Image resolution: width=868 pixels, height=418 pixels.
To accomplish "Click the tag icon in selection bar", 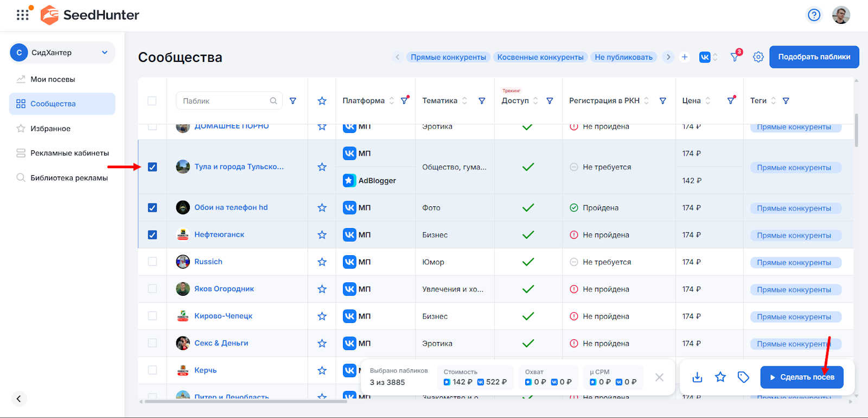I will click(743, 377).
